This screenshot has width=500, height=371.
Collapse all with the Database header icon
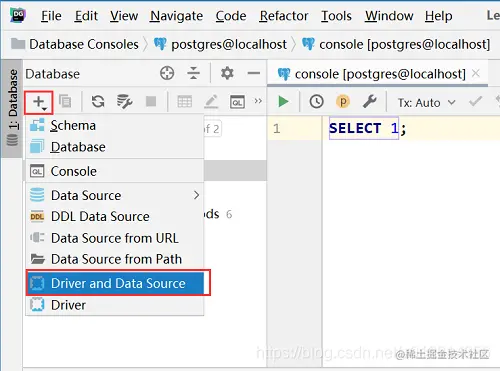(x=193, y=73)
